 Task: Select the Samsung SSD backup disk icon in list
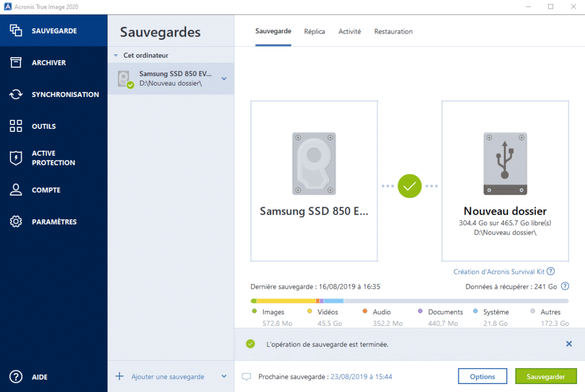[x=125, y=79]
